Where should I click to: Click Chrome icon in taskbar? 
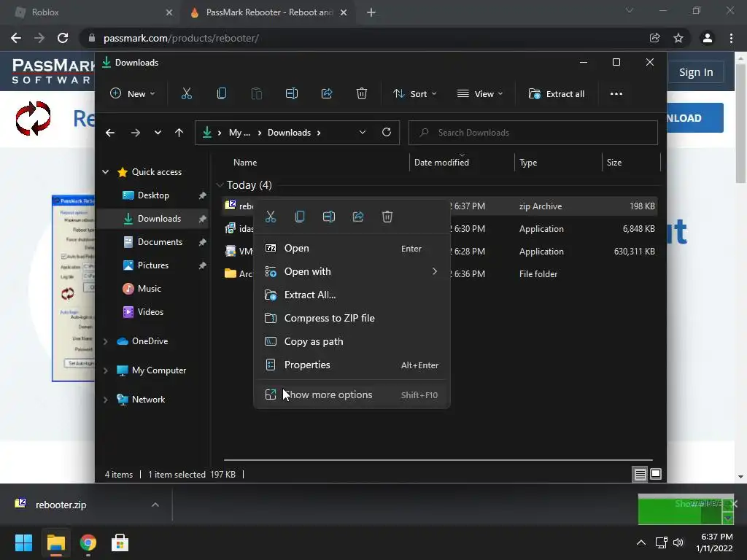point(88,542)
